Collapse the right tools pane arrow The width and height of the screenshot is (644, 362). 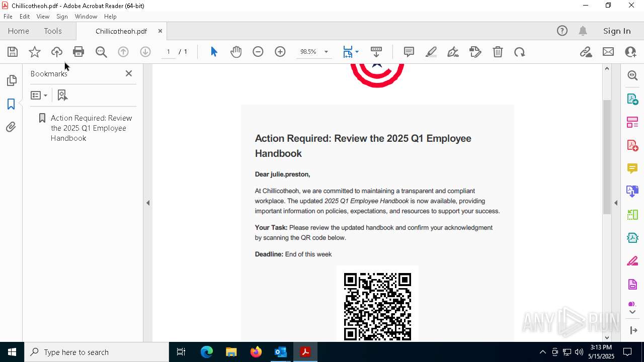(x=616, y=203)
